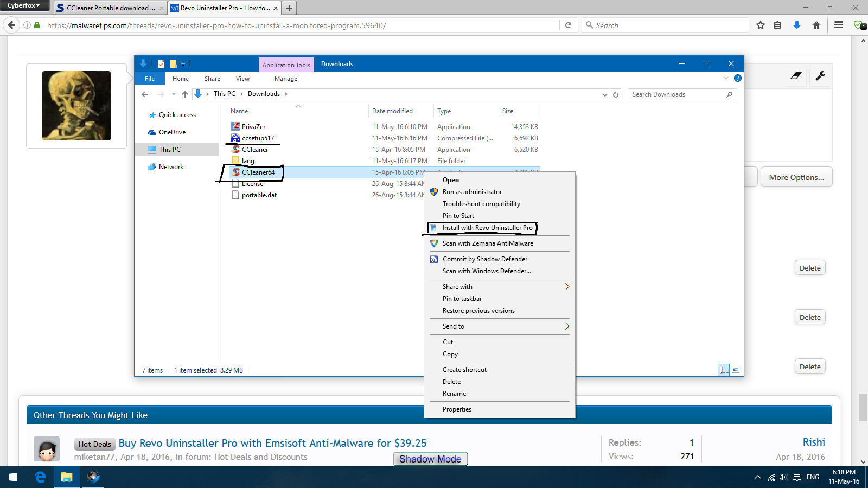Select the CCleaner64 file
Screen dimensions: 868x488
(258, 172)
